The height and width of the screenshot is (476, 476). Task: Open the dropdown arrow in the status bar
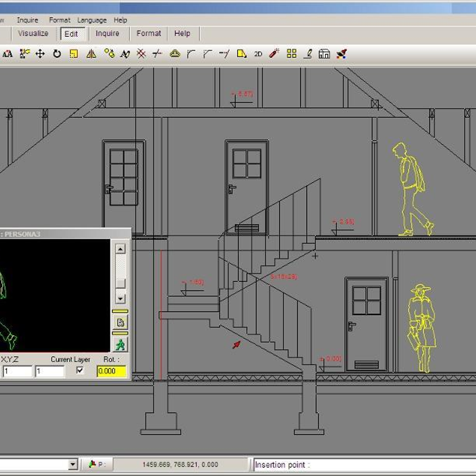point(73,464)
